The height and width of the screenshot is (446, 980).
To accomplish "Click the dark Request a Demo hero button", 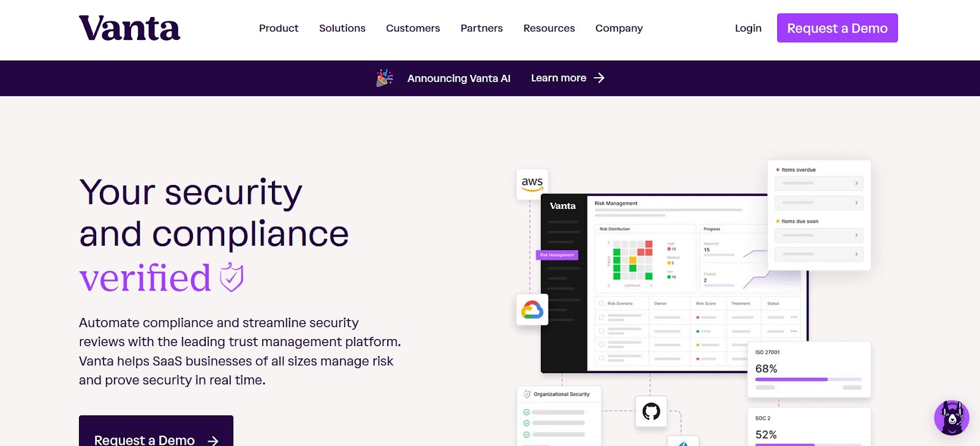I will click(x=156, y=431).
